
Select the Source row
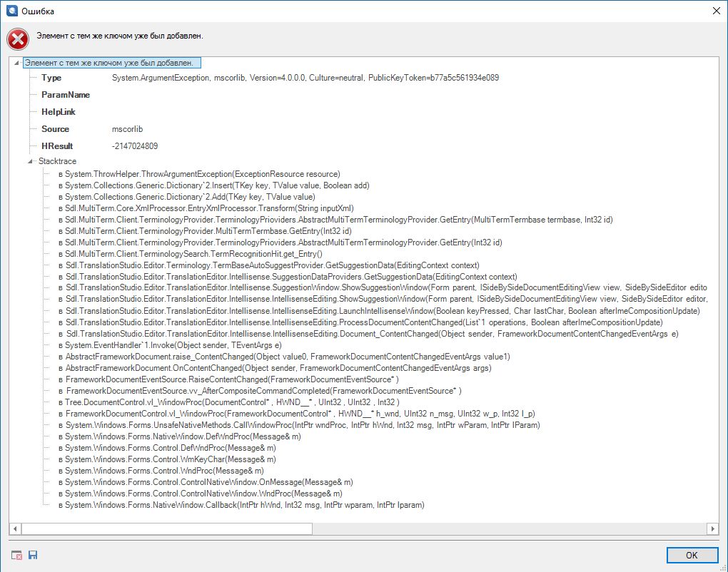[x=92, y=129]
